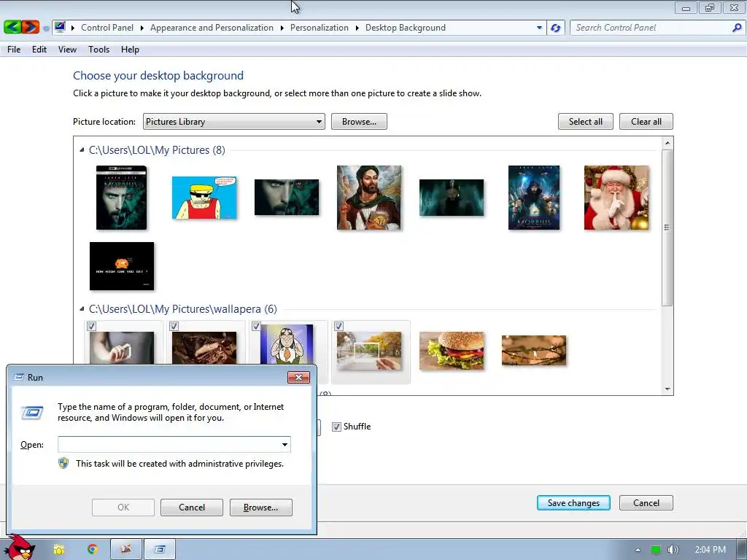
Task: Select the Santa Claus picture thumbnail
Action: (x=616, y=198)
